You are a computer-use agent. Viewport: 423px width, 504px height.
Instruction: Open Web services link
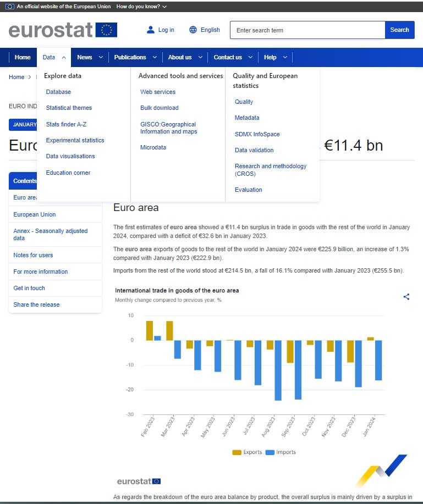click(x=158, y=92)
